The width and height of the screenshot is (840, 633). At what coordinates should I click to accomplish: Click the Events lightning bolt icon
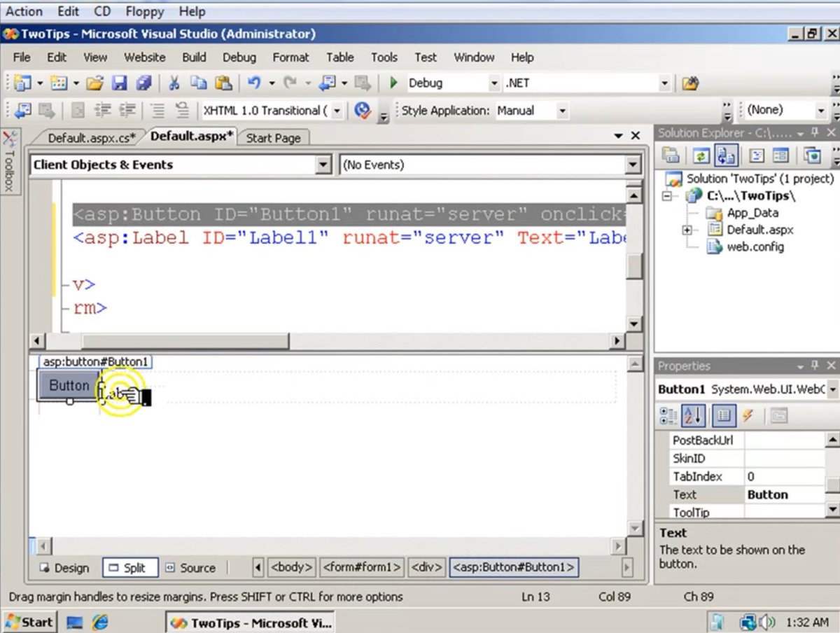pyautogui.click(x=748, y=416)
